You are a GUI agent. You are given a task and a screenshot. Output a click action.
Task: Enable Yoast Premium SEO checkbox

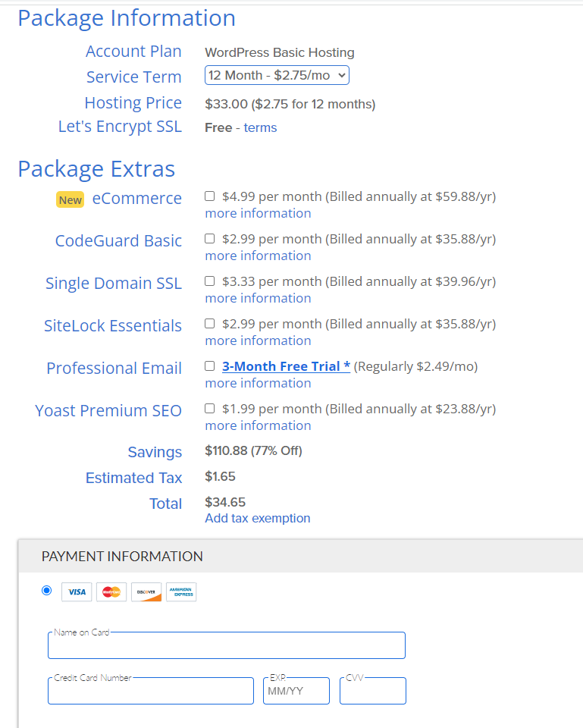click(210, 408)
